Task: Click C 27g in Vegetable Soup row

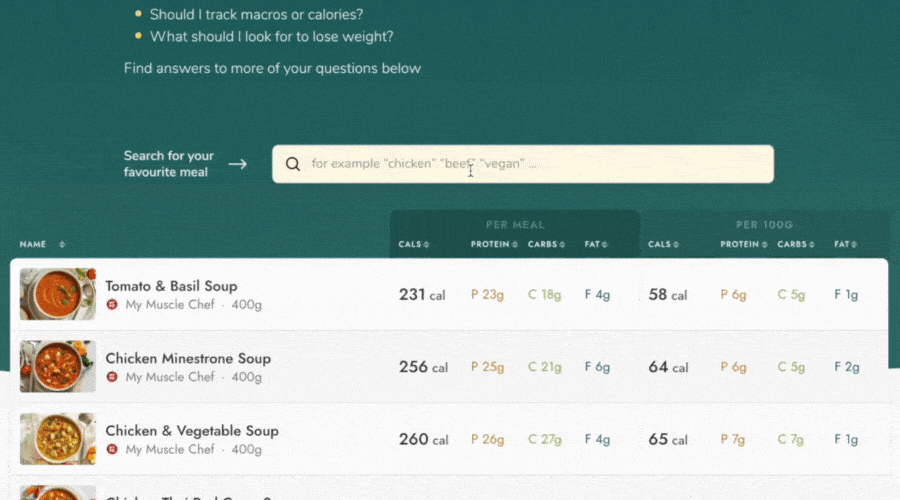Action: pos(545,440)
